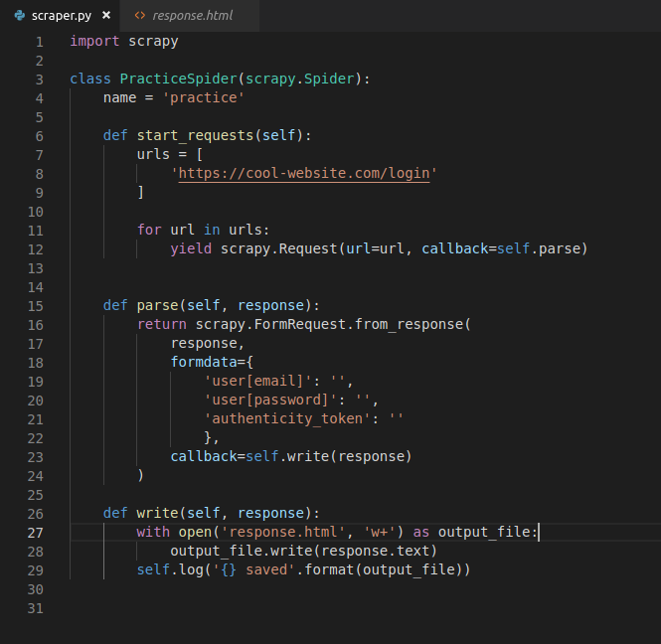Click the 'user[password]' key string
The height and width of the screenshot is (644, 661).
(270, 400)
